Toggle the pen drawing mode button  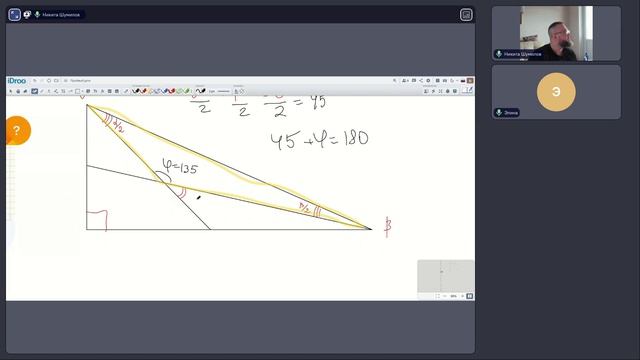(x=468, y=91)
